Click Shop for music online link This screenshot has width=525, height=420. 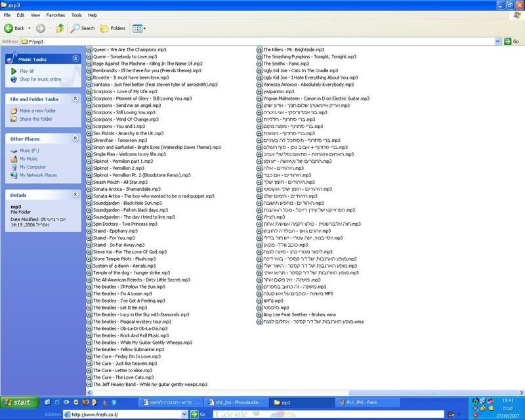(x=40, y=79)
